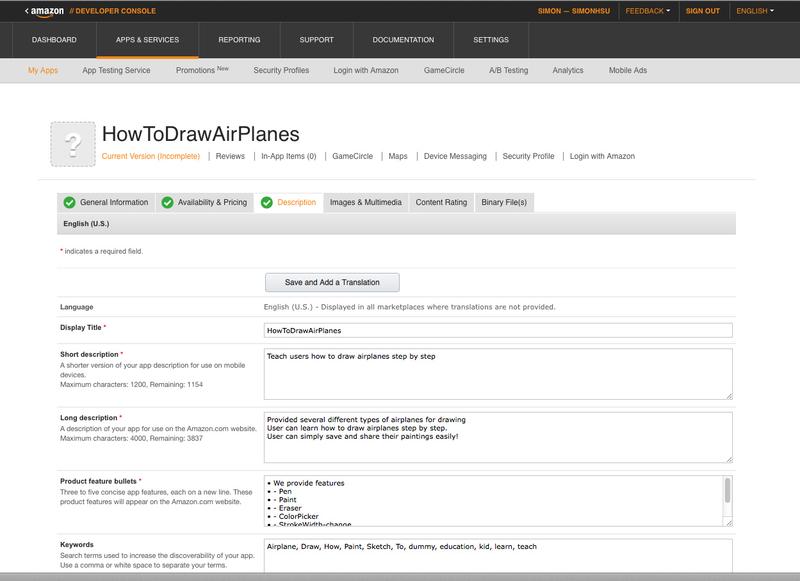Click into the Keywords field
Image resolution: width=800 pixels, height=581 pixels.
[x=498, y=556]
